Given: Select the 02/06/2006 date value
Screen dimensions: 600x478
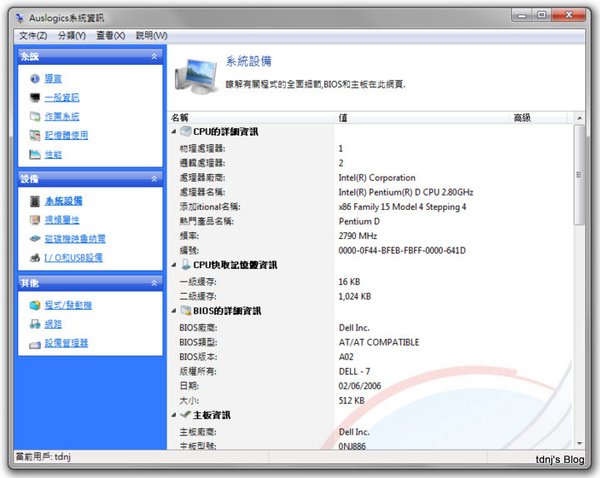Looking at the screenshot, I should pyautogui.click(x=360, y=386).
